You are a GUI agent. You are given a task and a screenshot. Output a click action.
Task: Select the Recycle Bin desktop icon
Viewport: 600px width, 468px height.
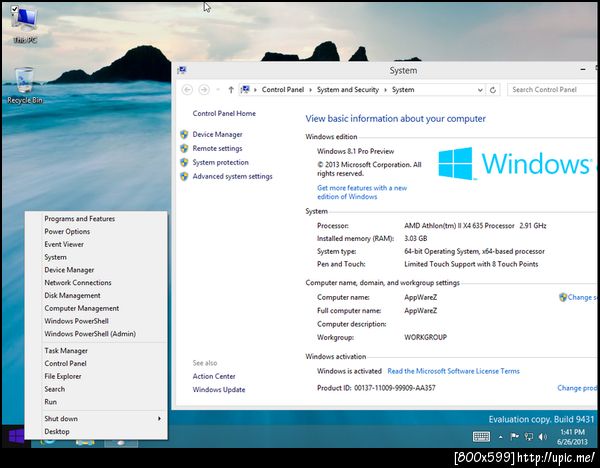(x=24, y=86)
